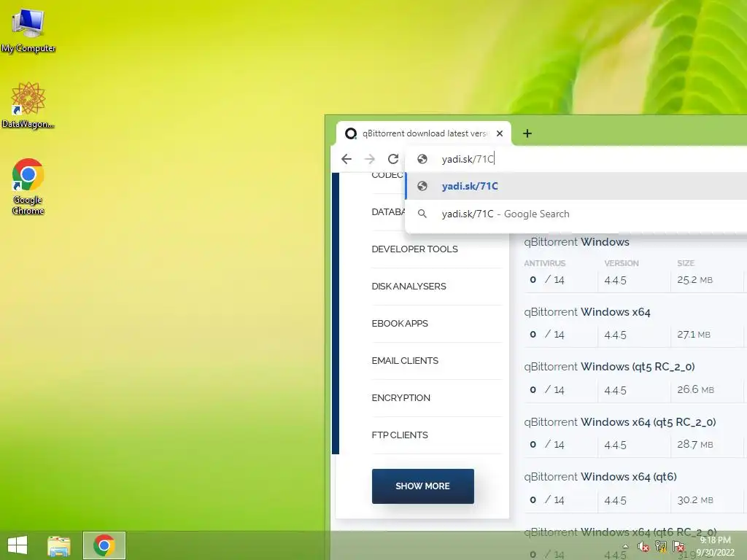Image resolution: width=747 pixels, height=560 pixels.
Task: Launch the DataWagon desktop shortcut
Action: pos(28,105)
